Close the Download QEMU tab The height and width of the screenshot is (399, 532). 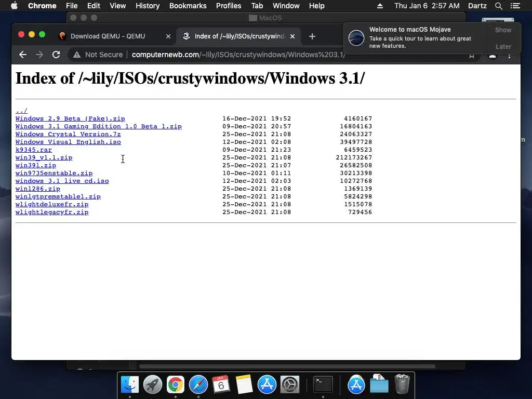tap(168, 36)
